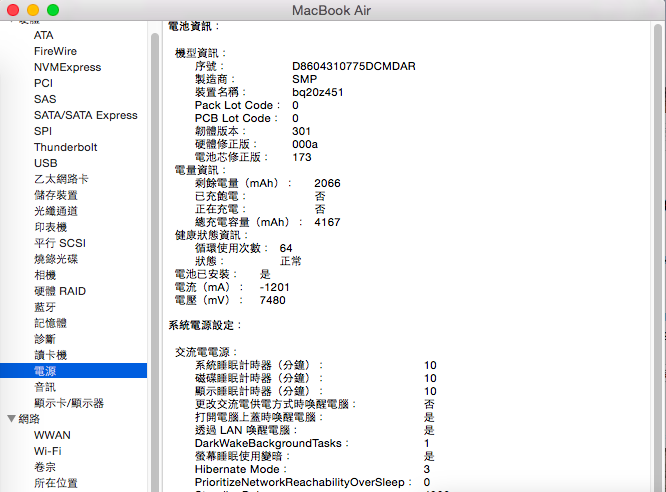Click amperage value -1201

click(274, 287)
